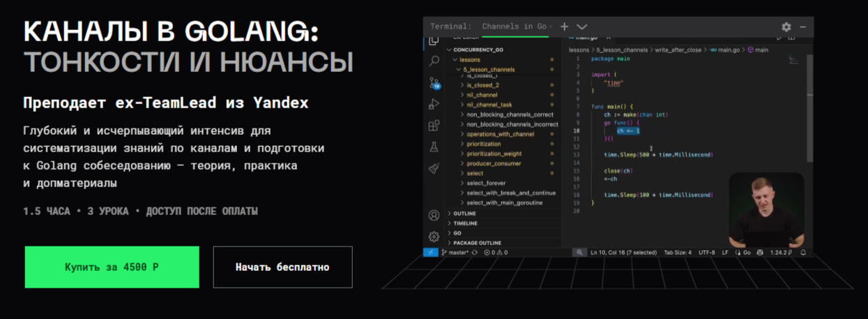868x319 pixels.
Task: Open the terminal dropdown chevron
Action: pyautogui.click(x=582, y=27)
